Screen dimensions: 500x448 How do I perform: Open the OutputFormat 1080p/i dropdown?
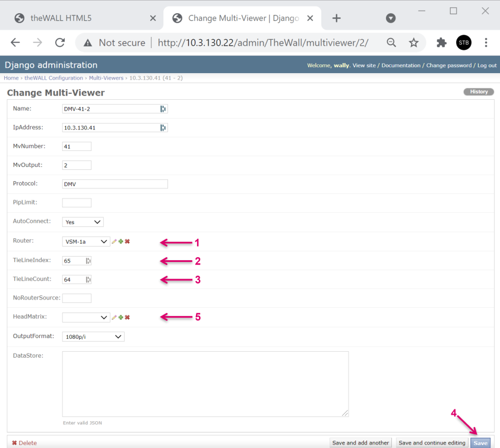pyautogui.click(x=93, y=337)
